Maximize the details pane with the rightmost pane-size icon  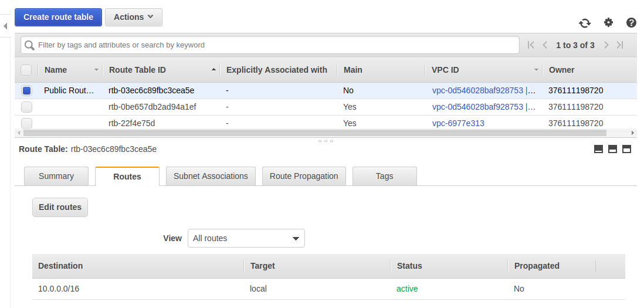[626, 149]
